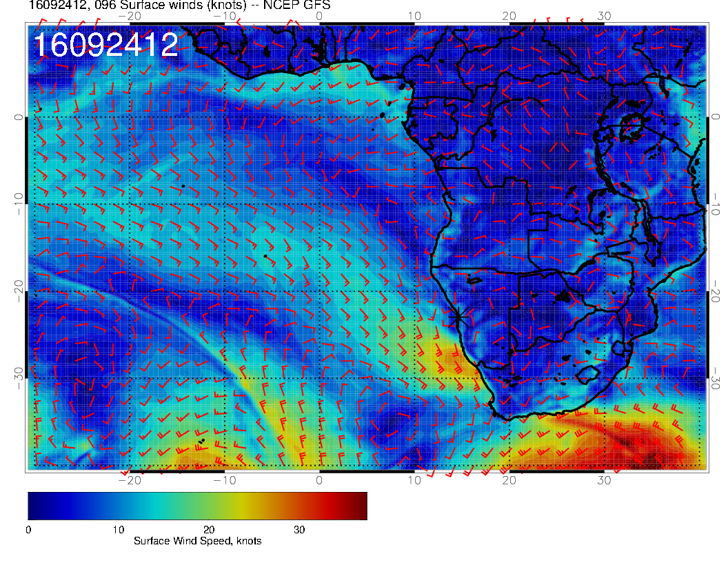Click the left axis latitude label 0

[18, 117]
